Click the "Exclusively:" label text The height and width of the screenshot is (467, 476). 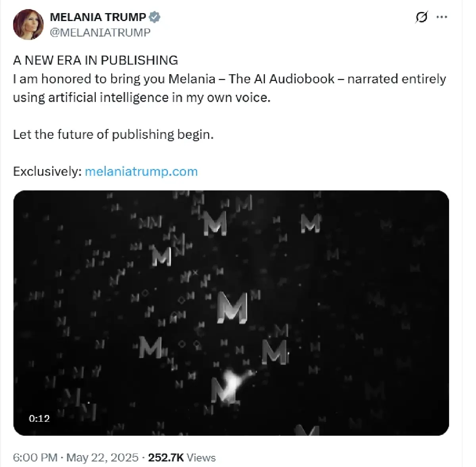pos(47,171)
